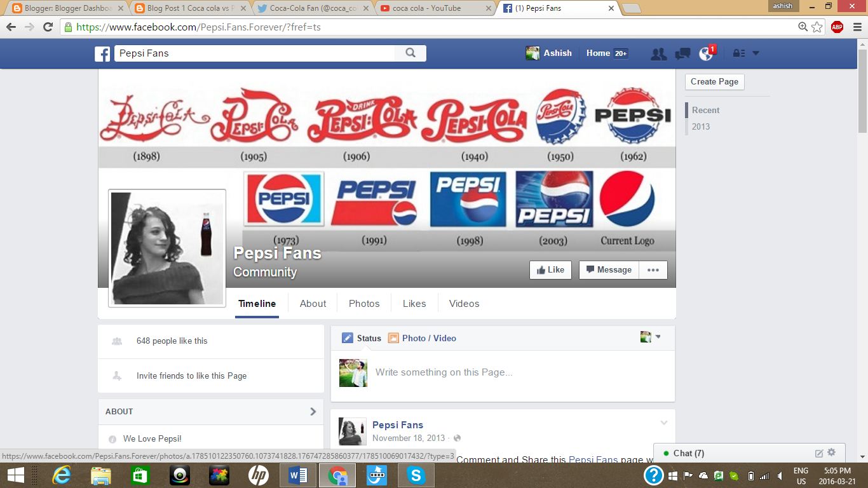
Task: Launch Skype from the taskbar
Action: pyautogui.click(x=416, y=475)
